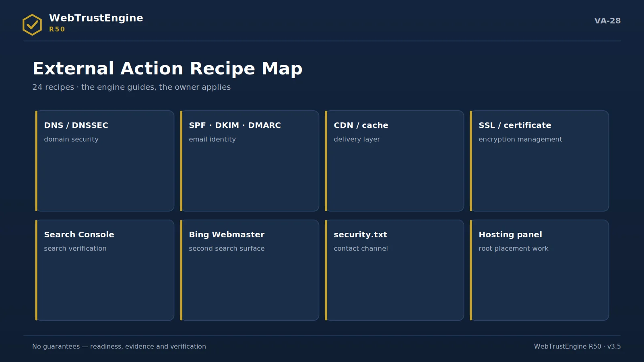The height and width of the screenshot is (362, 644).
Task: Click the 'encryption management' subtitle
Action: [520, 139]
